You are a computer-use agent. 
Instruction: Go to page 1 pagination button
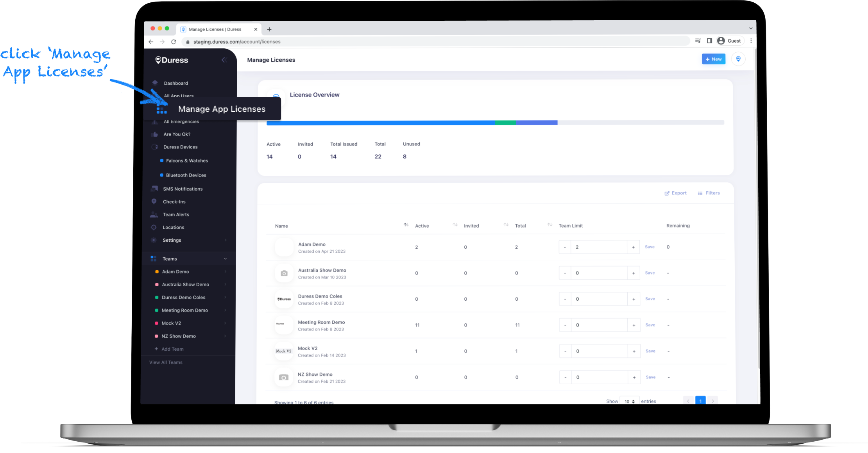(700, 401)
